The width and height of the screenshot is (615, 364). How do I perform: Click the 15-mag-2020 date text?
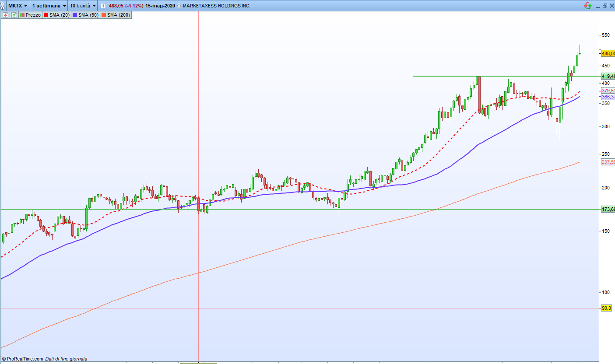pyautogui.click(x=160, y=6)
